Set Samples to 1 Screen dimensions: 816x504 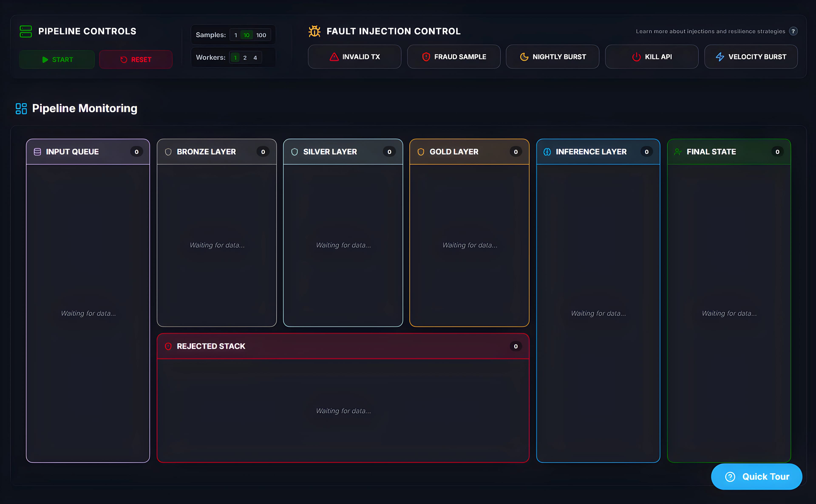pos(236,35)
